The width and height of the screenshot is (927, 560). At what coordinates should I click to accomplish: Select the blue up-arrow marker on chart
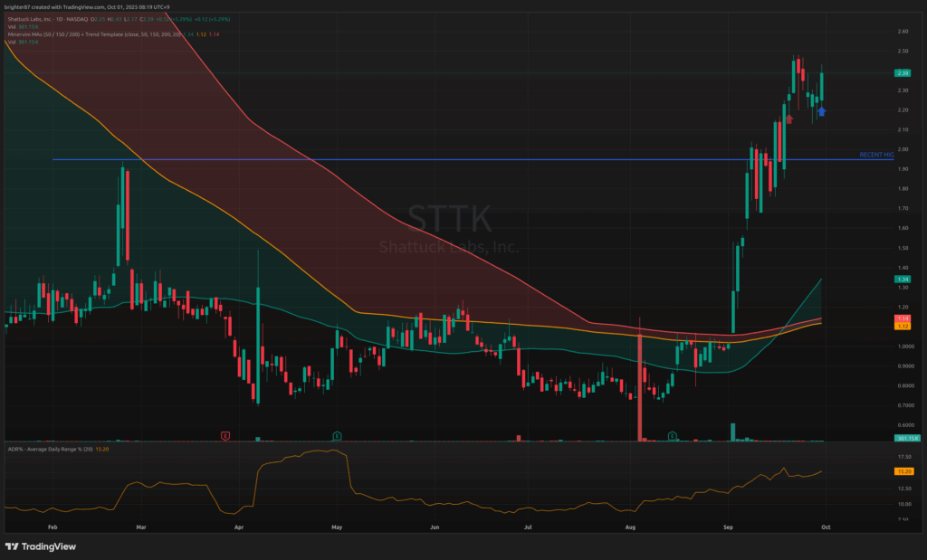click(x=821, y=111)
